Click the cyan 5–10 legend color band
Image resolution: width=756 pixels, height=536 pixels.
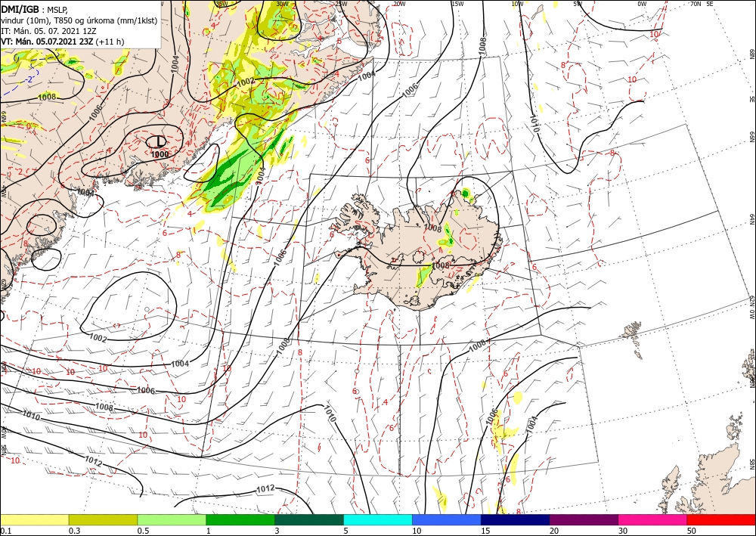pyautogui.click(x=378, y=519)
